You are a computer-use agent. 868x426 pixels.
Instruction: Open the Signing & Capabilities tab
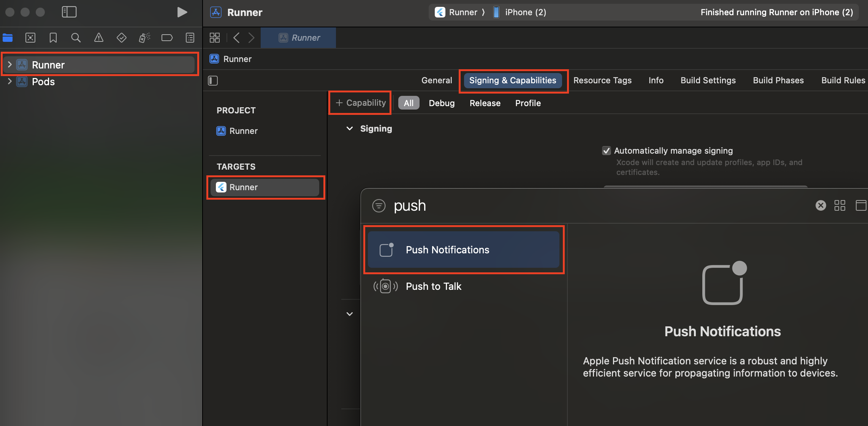pos(513,81)
